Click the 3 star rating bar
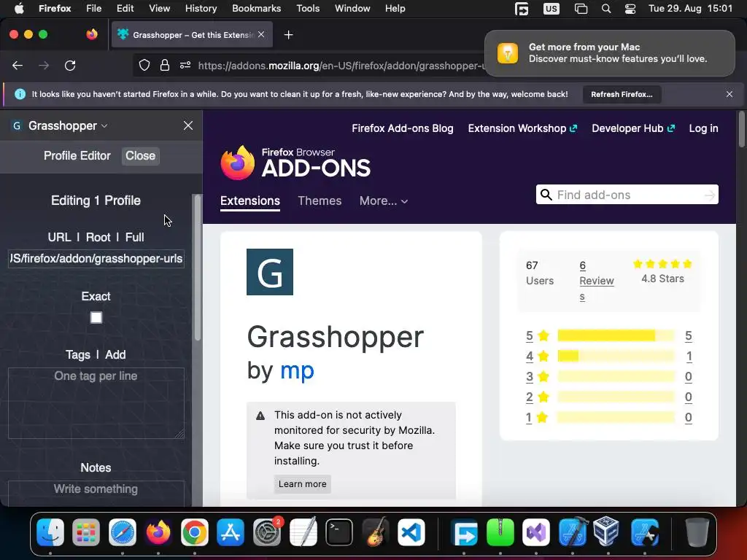Screen dimensions: 747x560 point(616,377)
